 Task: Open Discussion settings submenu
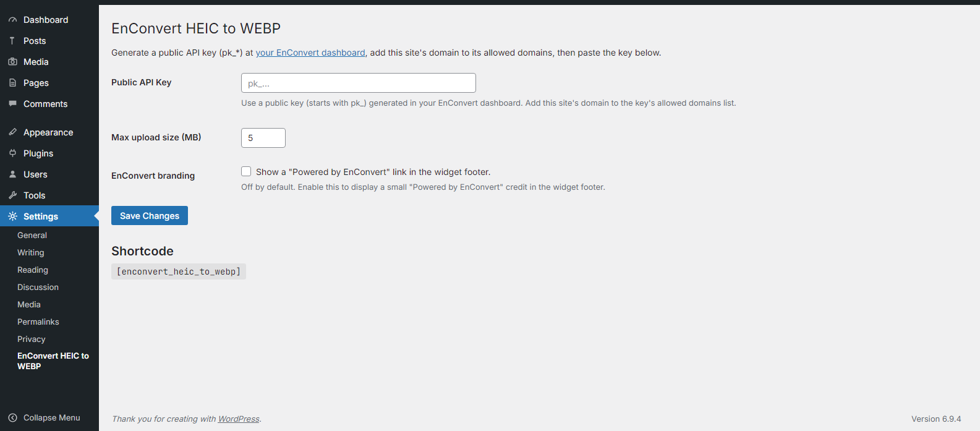coord(38,288)
